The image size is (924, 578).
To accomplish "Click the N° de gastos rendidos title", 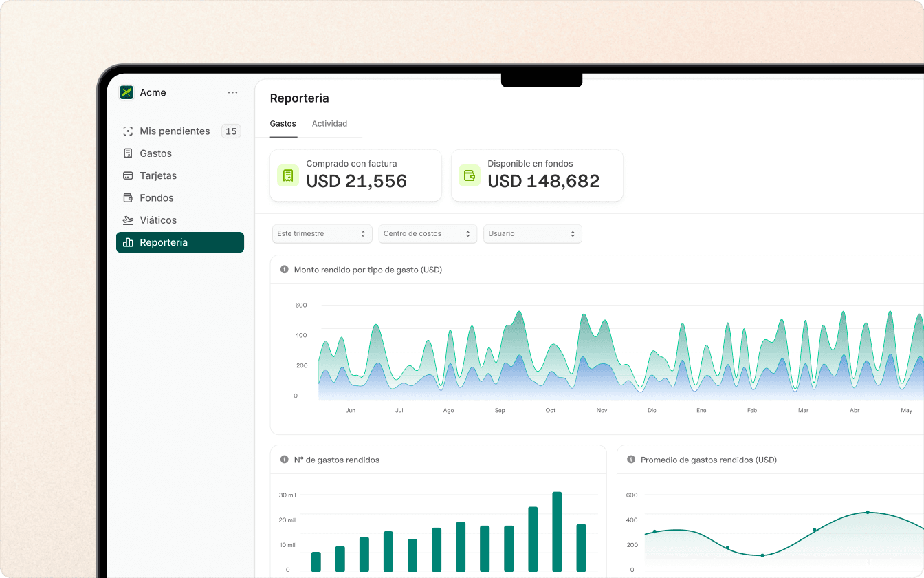I will (337, 460).
